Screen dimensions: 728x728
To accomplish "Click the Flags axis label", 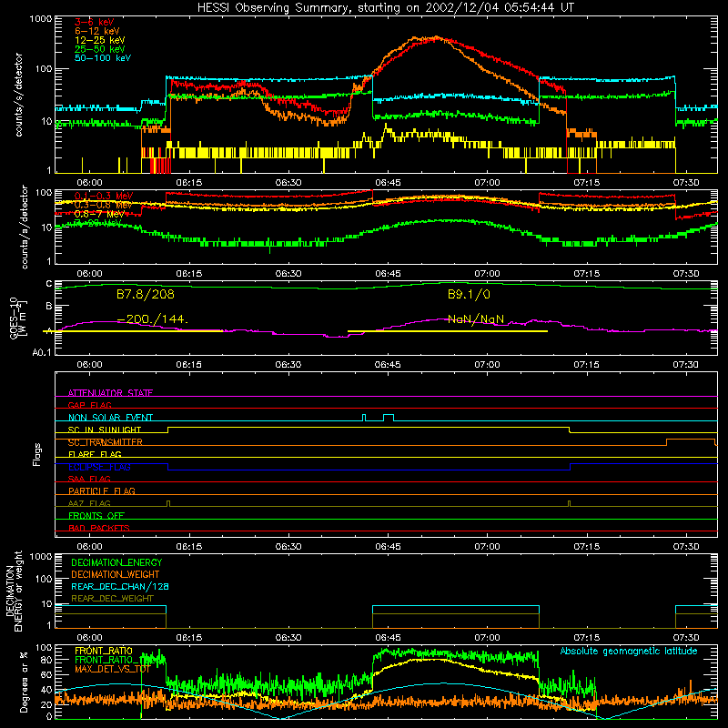I will coord(37,455).
